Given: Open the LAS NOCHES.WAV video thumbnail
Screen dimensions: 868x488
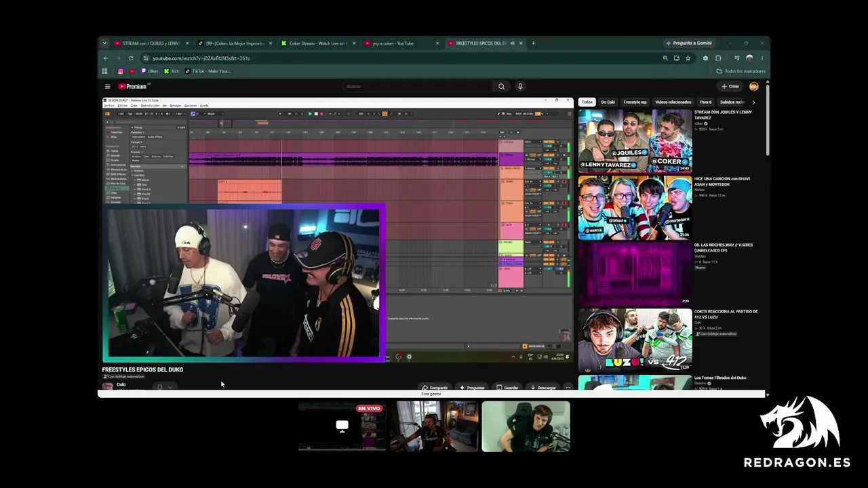Looking at the screenshot, I should [635, 274].
